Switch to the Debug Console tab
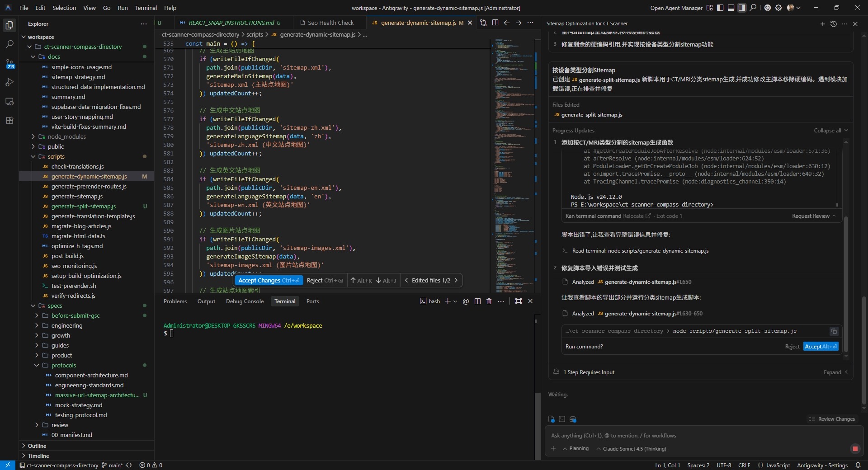 coord(245,301)
